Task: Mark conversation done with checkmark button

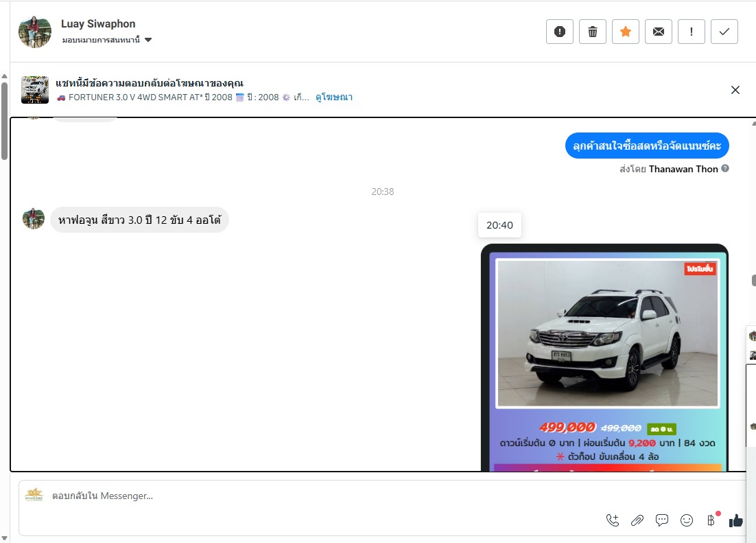Action: coord(724,32)
